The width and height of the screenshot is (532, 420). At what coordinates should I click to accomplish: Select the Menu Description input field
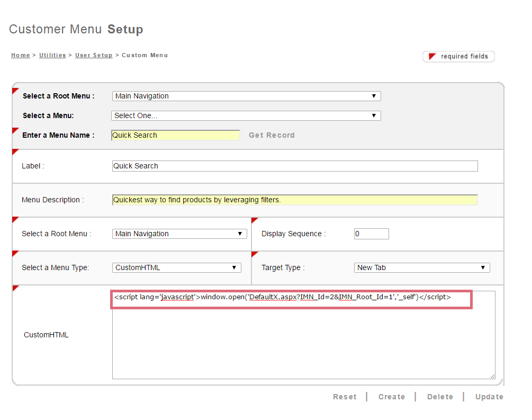tap(295, 200)
